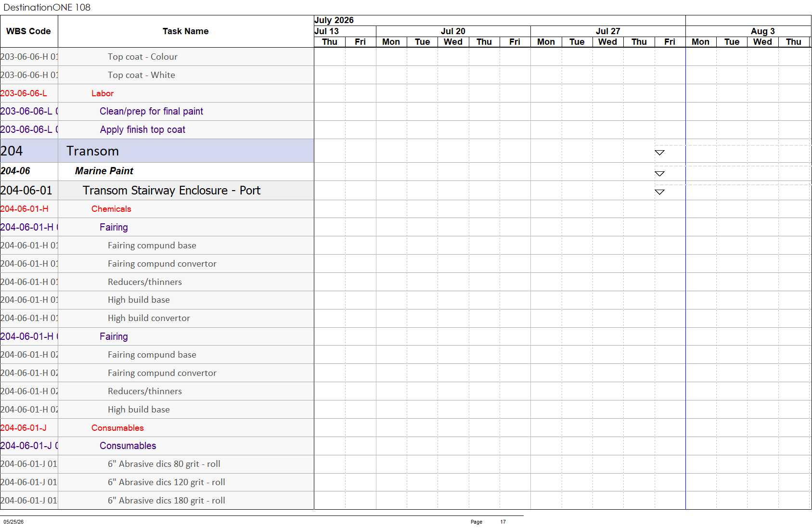Viewport: 812px width, 528px height.
Task: Select the Jul 20 week header
Action: point(453,31)
